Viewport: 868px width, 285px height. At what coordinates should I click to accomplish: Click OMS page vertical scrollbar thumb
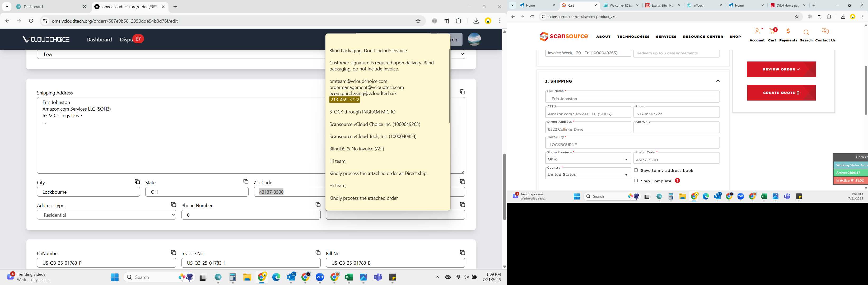tap(505, 187)
